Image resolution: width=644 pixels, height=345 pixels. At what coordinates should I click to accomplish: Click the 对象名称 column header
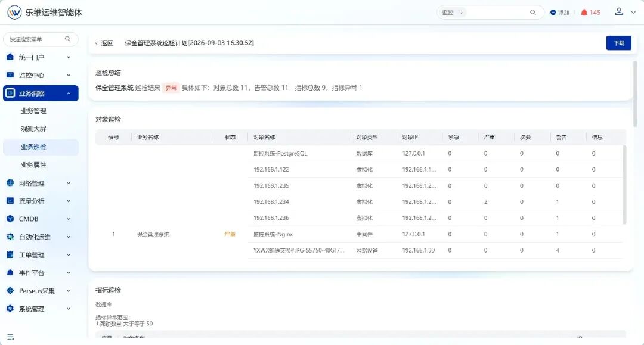point(264,137)
